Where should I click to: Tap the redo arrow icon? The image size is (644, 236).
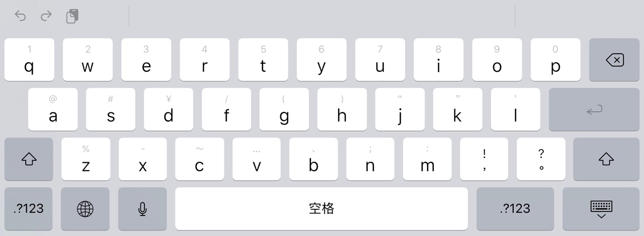(46, 16)
